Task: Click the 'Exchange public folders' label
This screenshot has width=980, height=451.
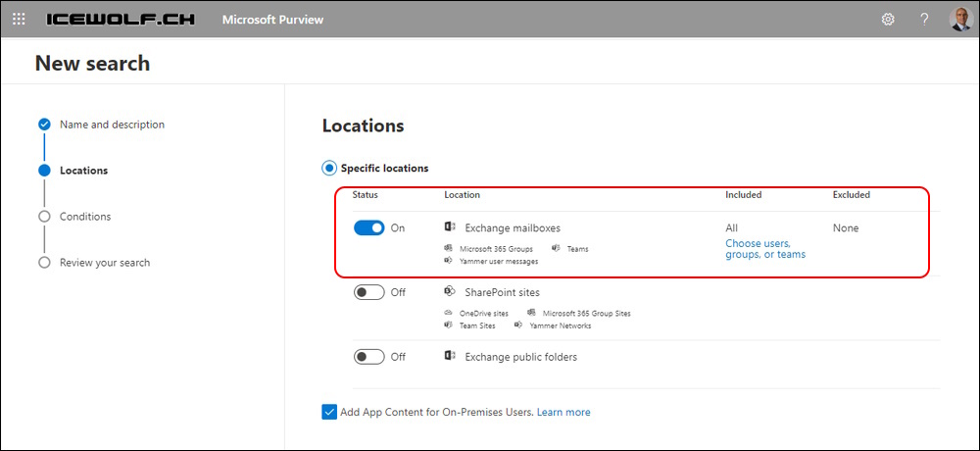Action: pos(520,357)
